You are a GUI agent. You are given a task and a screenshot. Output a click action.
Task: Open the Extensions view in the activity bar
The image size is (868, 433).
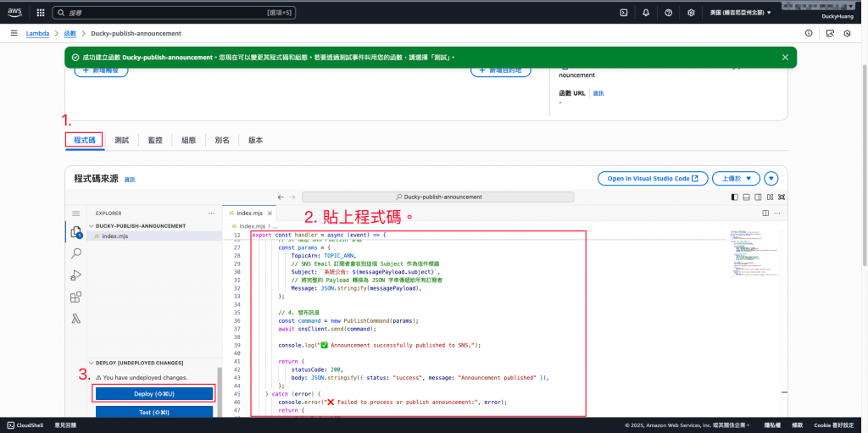pyautogui.click(x=75, y=297)
